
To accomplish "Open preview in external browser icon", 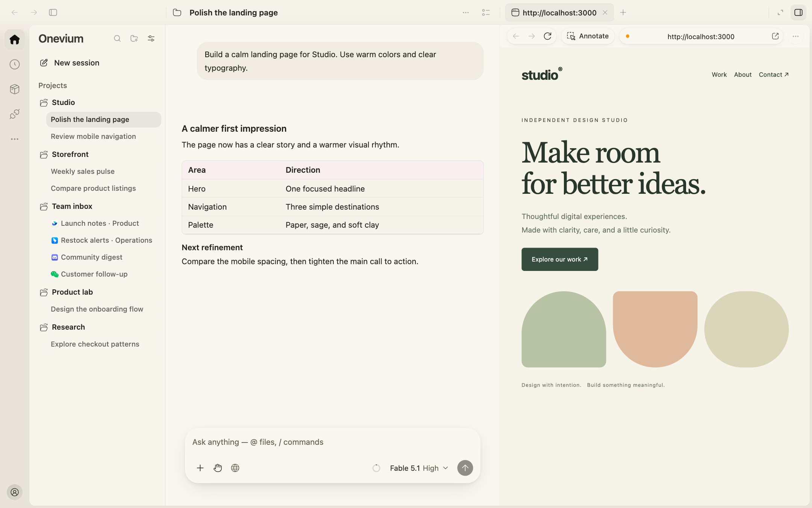I will point(775,36).
